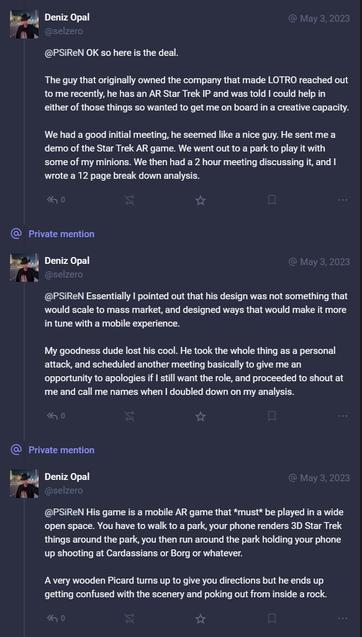The height and width of the screenshot is (637, 362).
Task: Reply to the post about wooden Picard
Action: (x=56, y=618)
